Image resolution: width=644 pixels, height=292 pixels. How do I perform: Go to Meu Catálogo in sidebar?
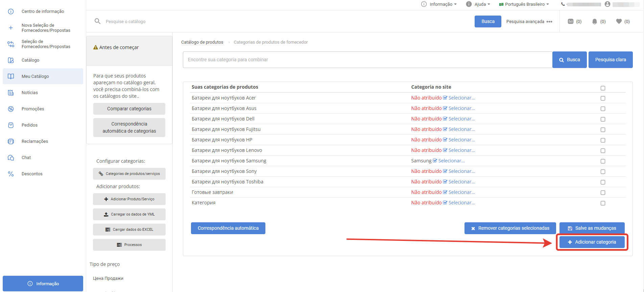coord(35,76)
